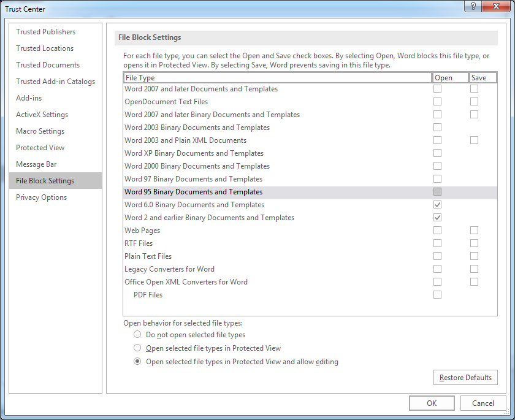This screenshot has height=420, width=515.
Task: Check Save for Legacy Converters for Word
Action: click(474, 269)
